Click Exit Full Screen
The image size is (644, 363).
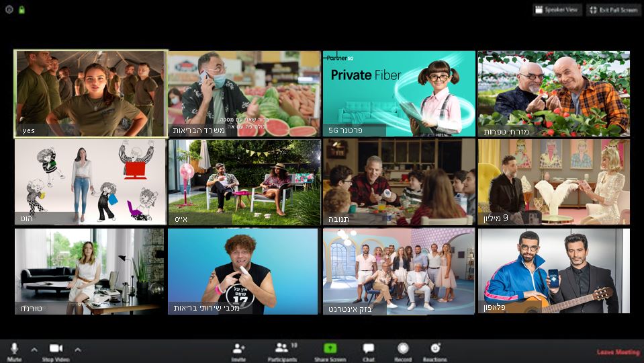tap(613, 10)
